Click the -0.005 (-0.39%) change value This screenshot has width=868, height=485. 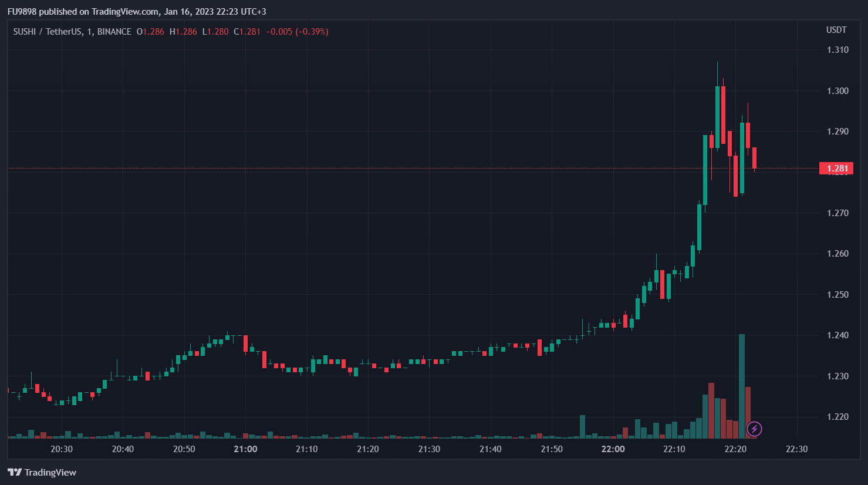click(x=297, y=32)
